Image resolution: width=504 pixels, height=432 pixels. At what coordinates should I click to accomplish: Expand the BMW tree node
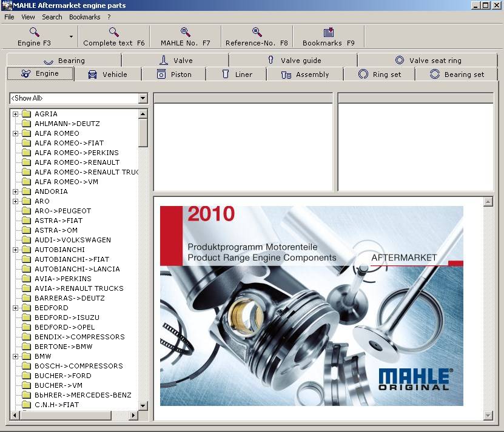pos(15,356)
